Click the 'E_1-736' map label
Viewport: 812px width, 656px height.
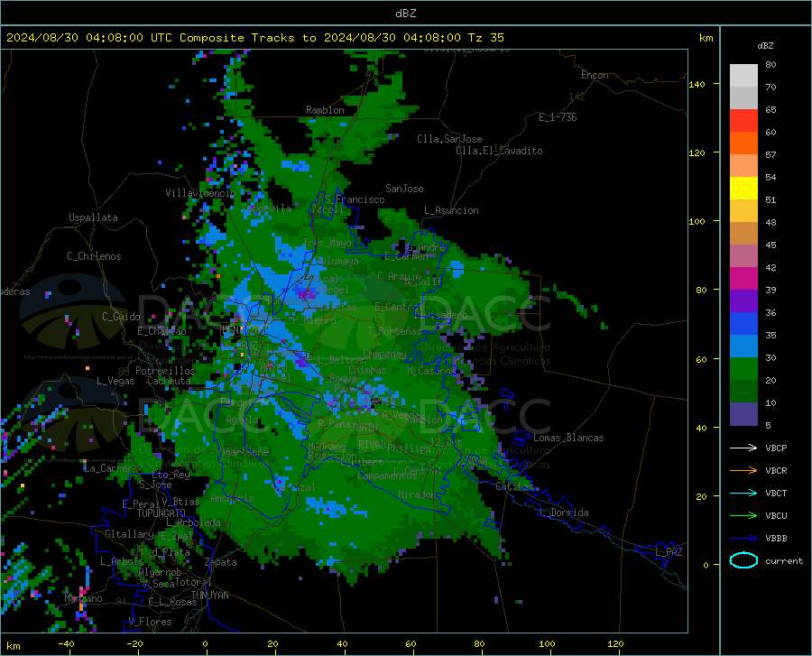pos(558,117)
